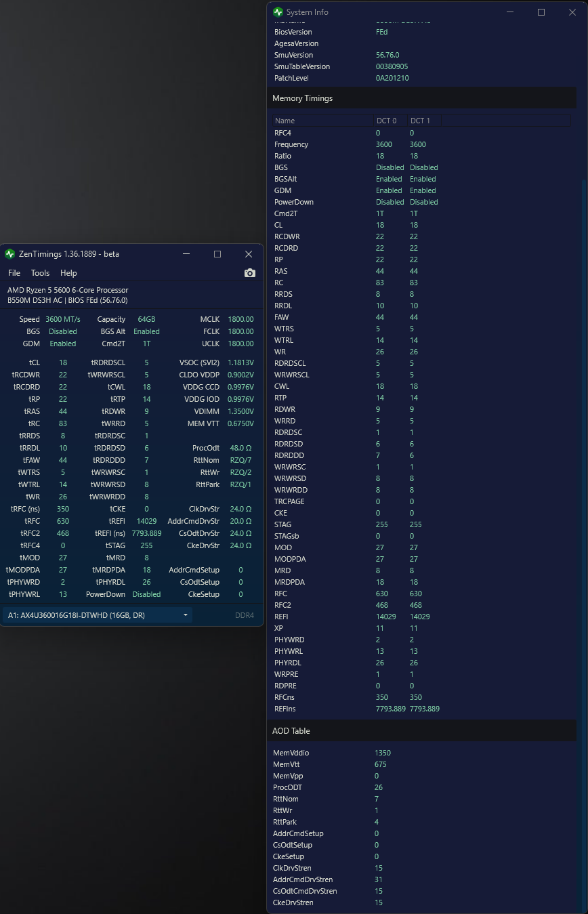Click the System Info title bar icon
This screenshot has width=588, height=914.
(278, 12)
